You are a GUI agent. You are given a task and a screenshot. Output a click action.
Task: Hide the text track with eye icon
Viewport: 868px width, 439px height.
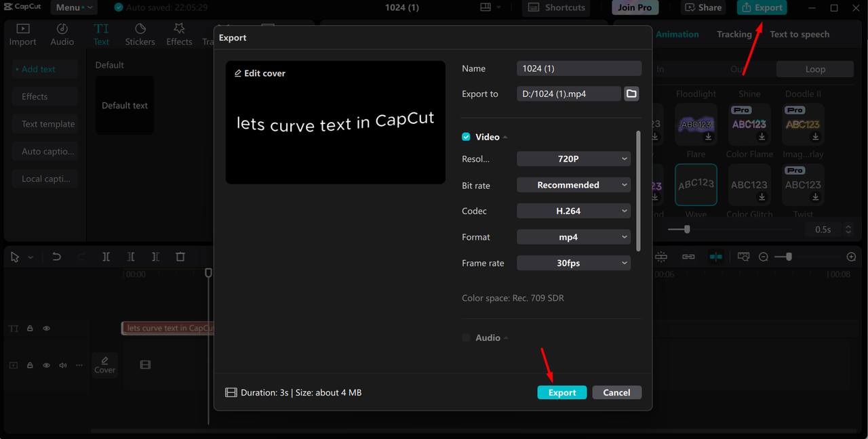coord(46,329)
